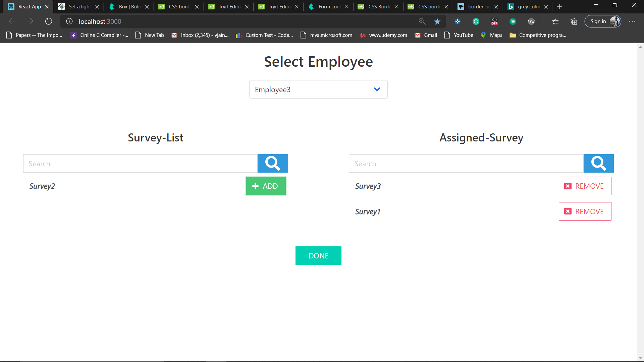Viewport: 644px width, 362px height.
Task: Open the Grammarly extension icon
Action: coord(476,21)
